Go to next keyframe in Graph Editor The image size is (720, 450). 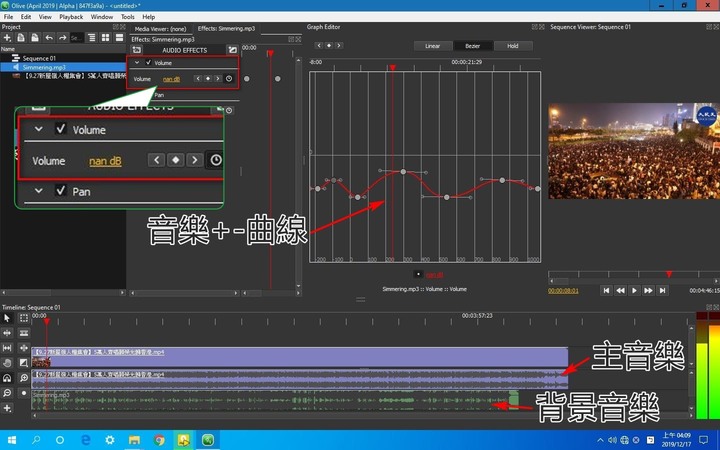[339, 45]
